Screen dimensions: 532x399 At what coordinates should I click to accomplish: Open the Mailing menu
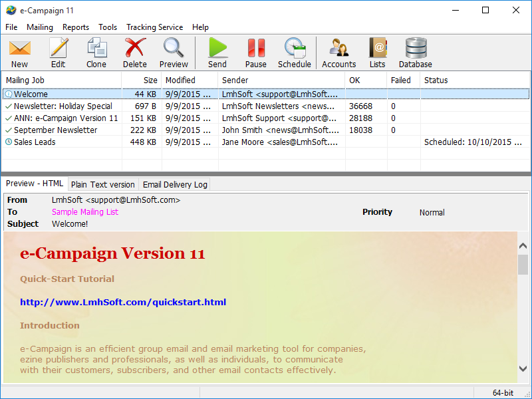(x=40, y=27)
